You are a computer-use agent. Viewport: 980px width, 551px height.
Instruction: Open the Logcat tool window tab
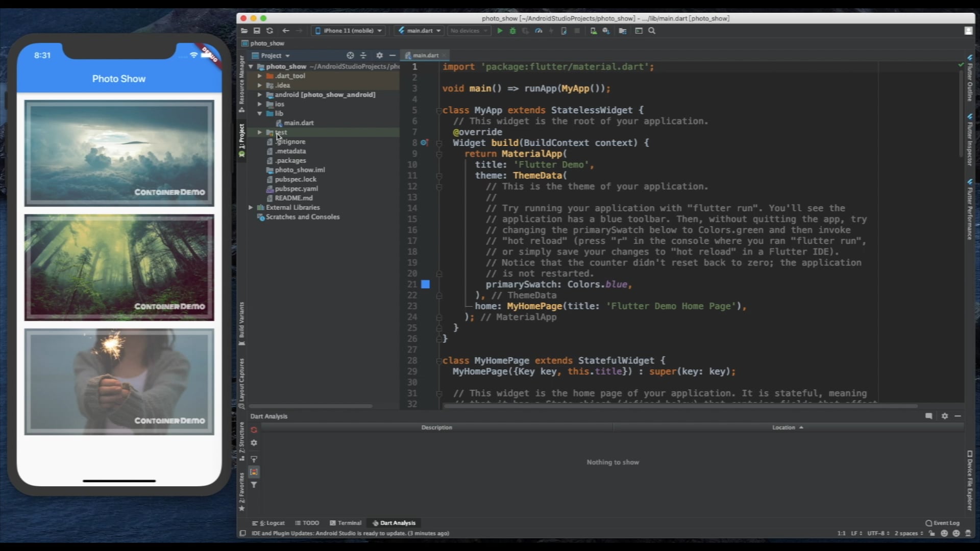click(269, 523)
